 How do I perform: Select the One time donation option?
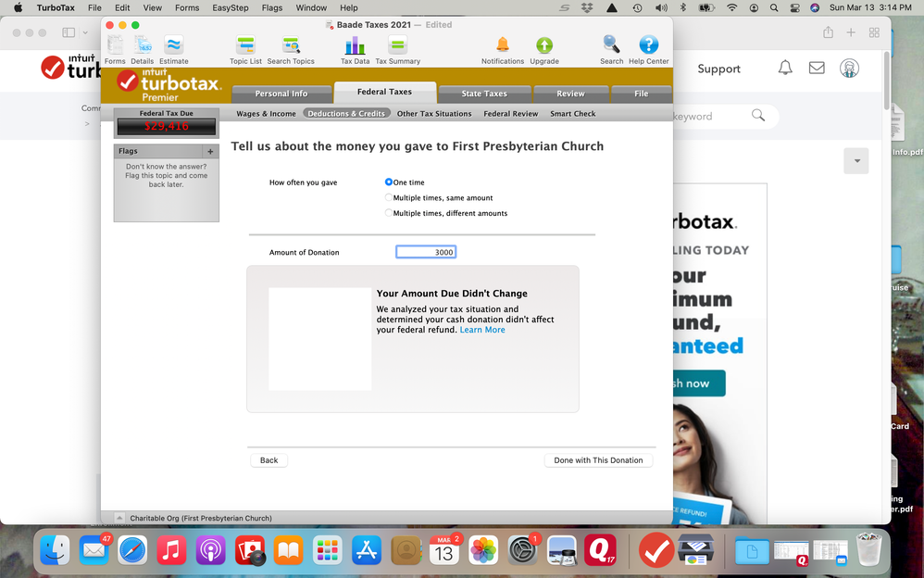point(389,182)
